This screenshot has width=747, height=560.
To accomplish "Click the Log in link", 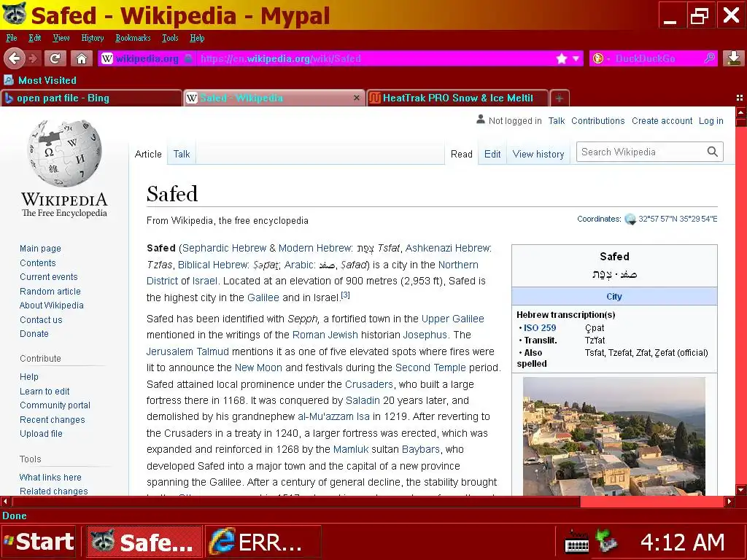I will tap(711, 121).
